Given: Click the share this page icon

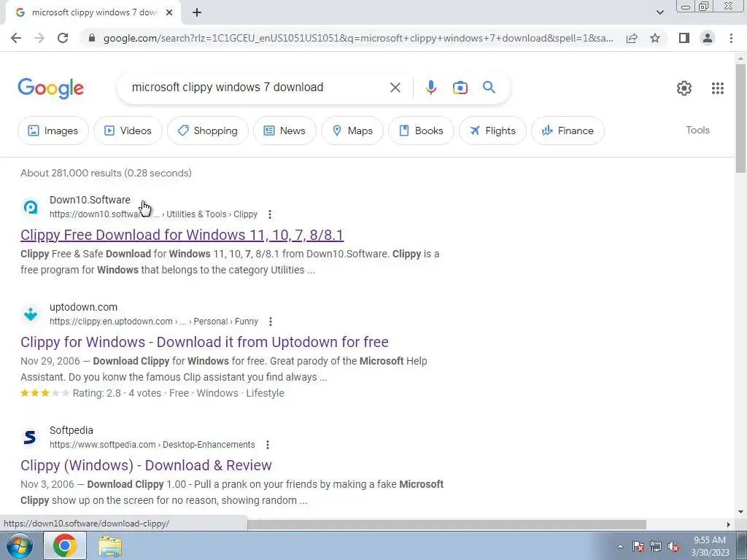Looking at the screenshot, I should point(632,38).
